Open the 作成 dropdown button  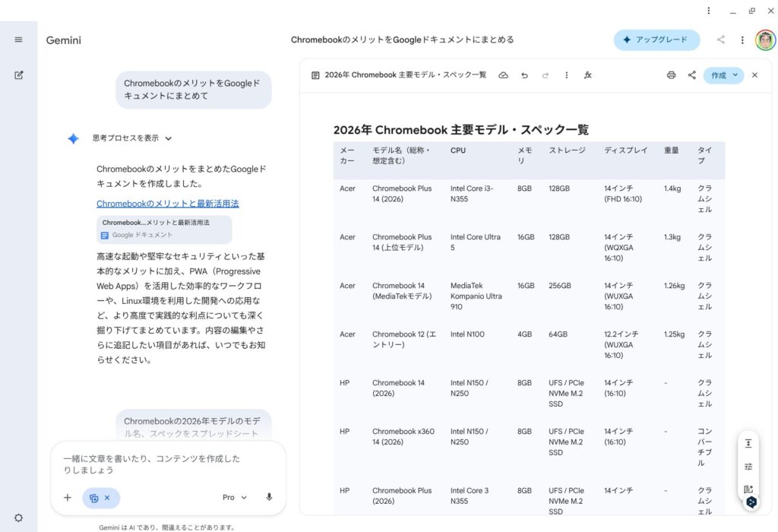[723, 75]
